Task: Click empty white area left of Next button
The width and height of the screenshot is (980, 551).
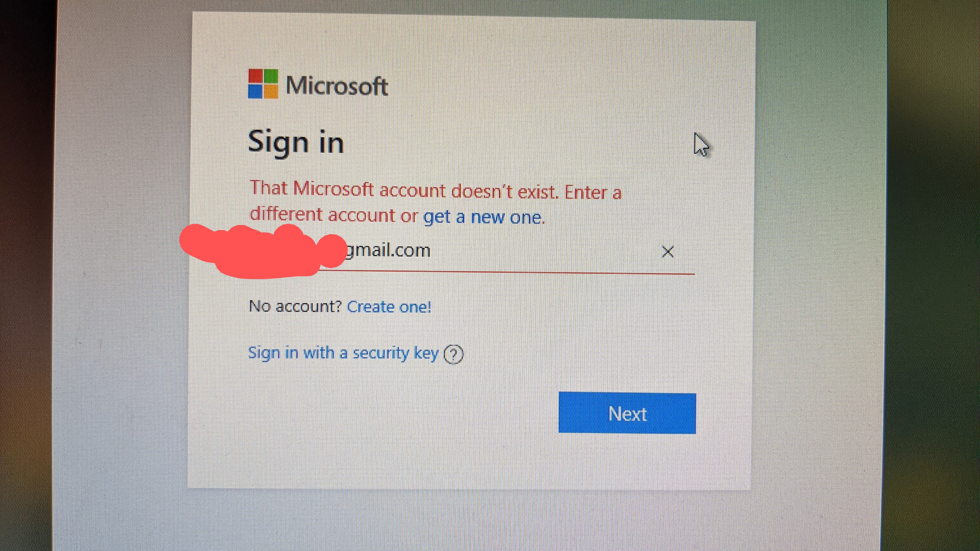Action: click(x=403, y=413)
